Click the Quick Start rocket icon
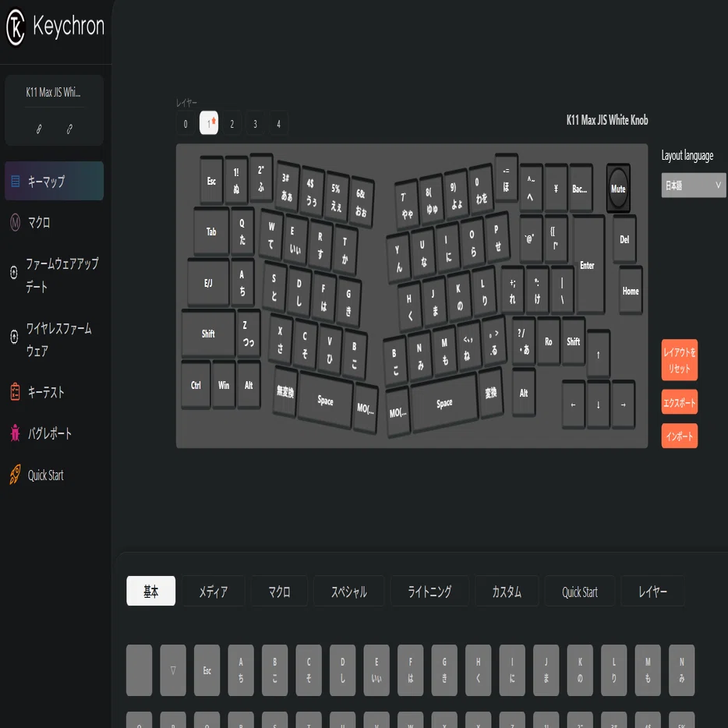728x728 pixels. (x=16, y=475)
